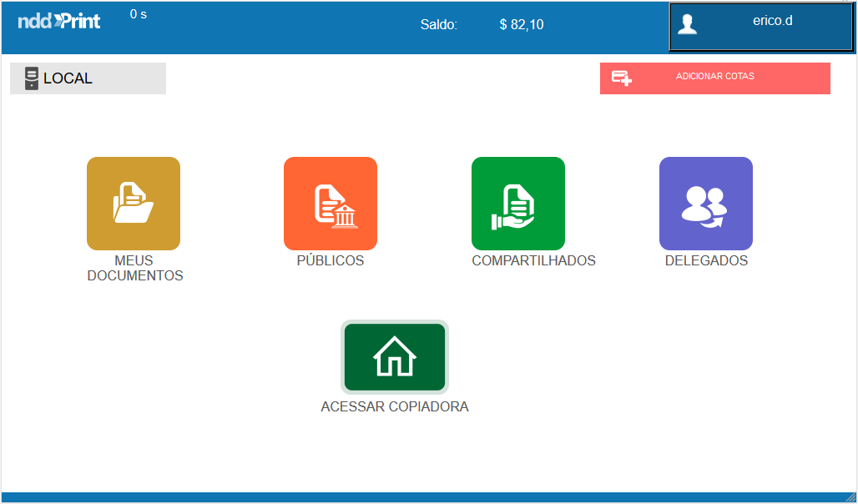Open the Delegados users icon

coord(706,203)
